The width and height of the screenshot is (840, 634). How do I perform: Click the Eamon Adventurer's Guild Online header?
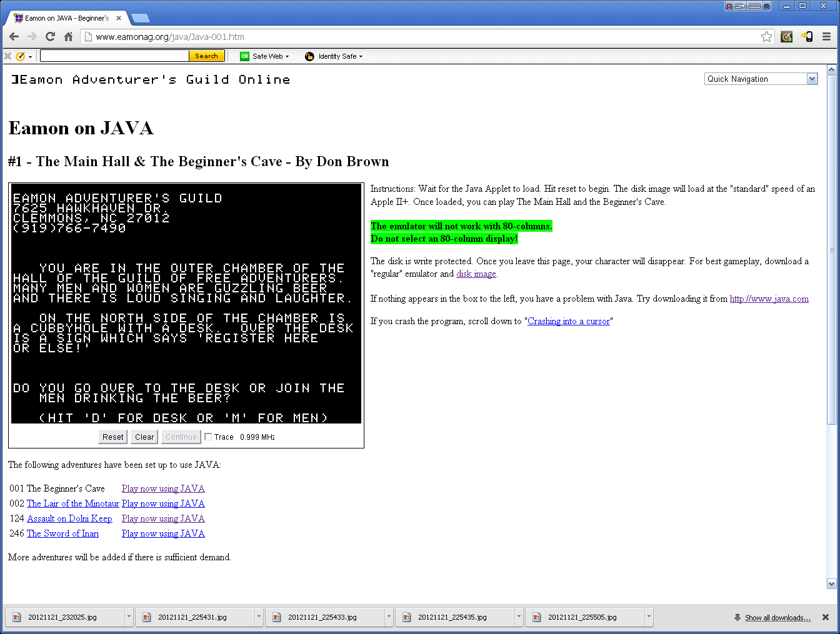click(151, 79)
